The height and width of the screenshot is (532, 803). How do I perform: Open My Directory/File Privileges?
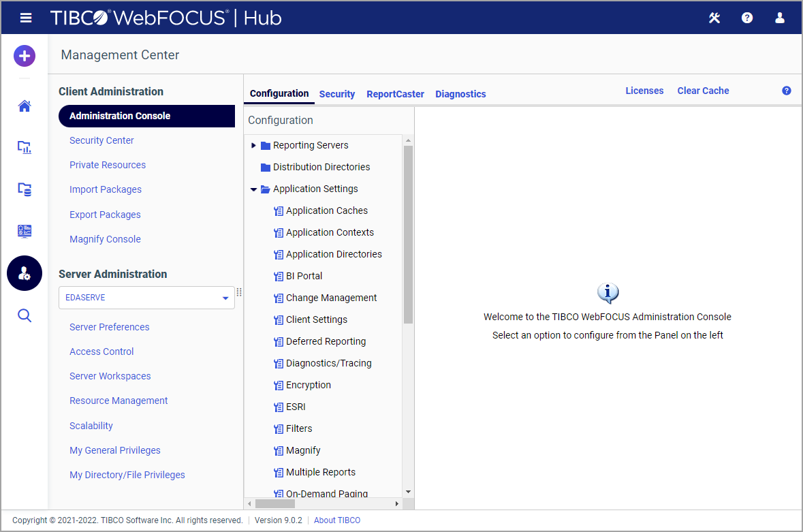click(127, 475)
